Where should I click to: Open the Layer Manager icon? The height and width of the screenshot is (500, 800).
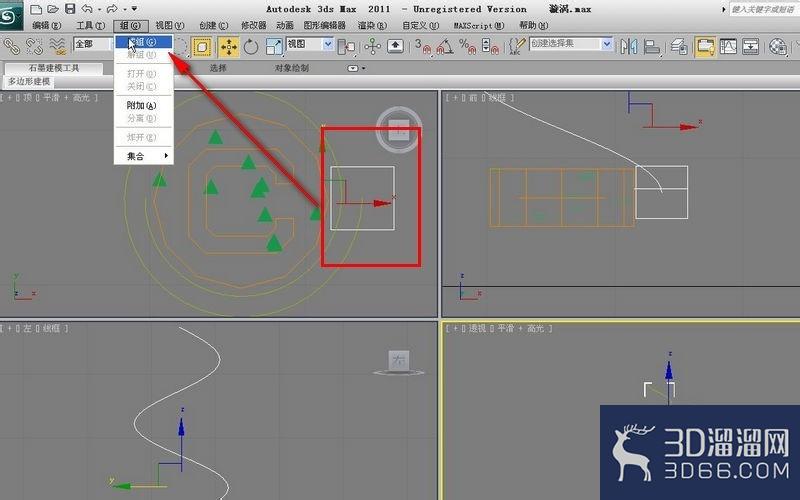tap(679, 47)
